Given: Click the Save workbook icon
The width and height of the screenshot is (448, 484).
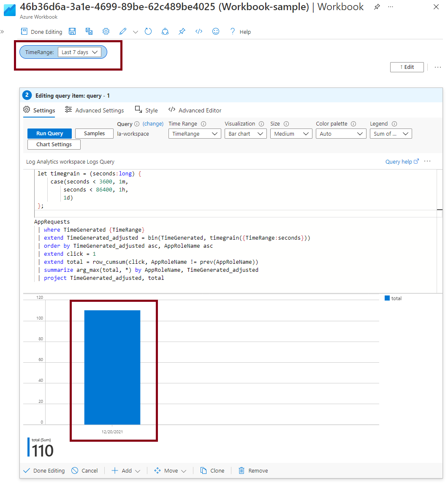Looking at the screenshot, I should pyautogui.click(x=72, y=31).
